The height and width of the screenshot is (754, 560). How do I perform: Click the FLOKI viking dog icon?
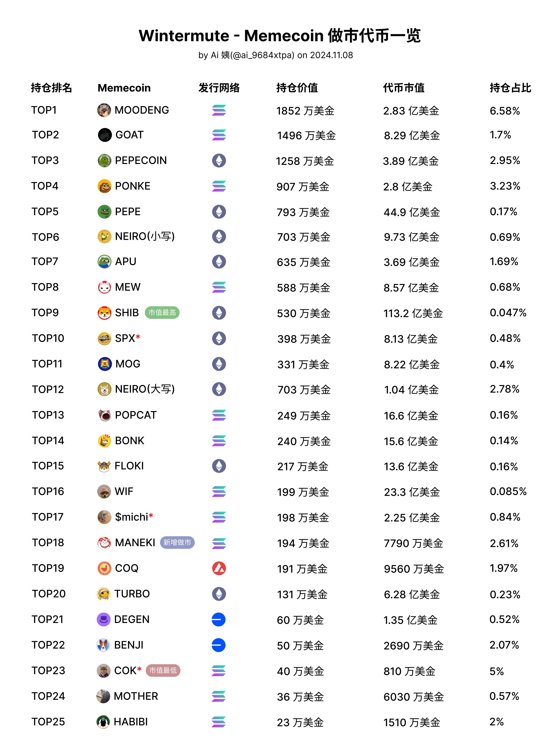[104, 466]
